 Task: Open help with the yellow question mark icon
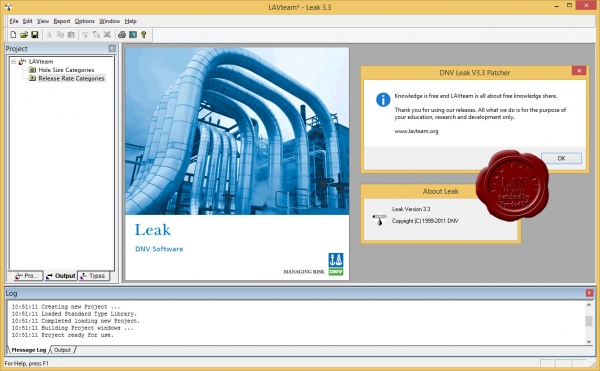click(143, 35)
